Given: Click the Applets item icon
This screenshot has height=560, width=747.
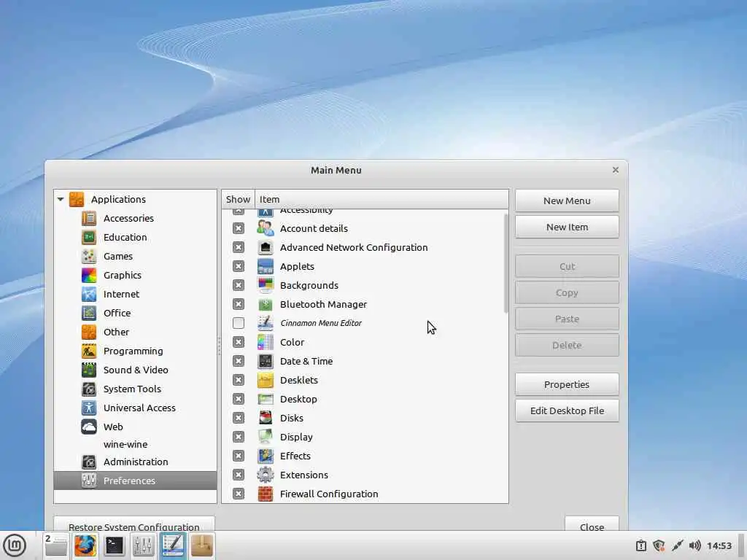Looking at the screenshot, I should point(266,266).
